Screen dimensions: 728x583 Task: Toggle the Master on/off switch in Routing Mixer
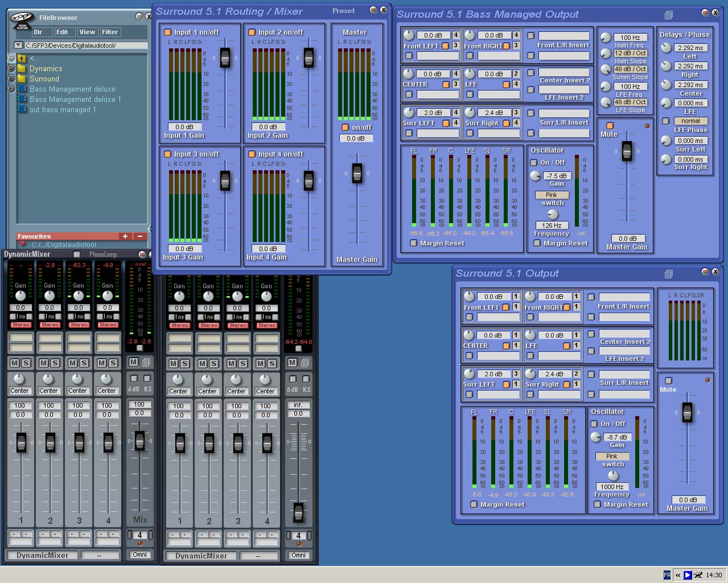point(345,128)
